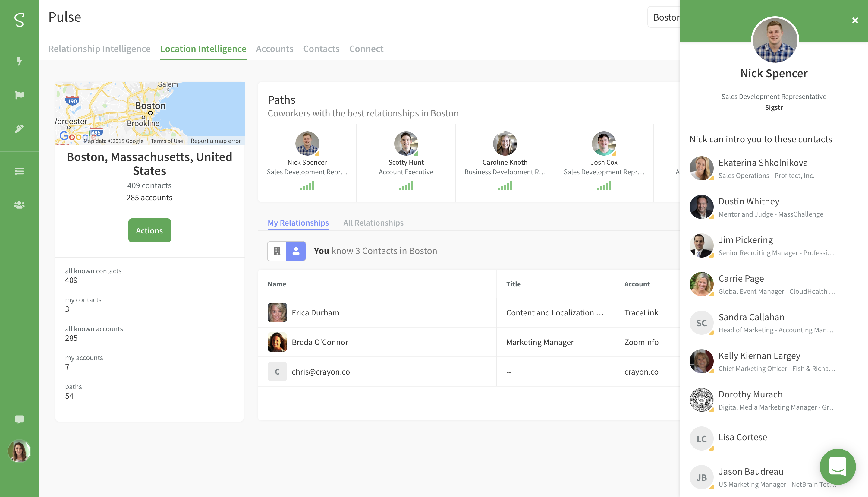Viewport: 868px width, 497px height.
Task: Click the Boston location search field
Action: point(664,17)
